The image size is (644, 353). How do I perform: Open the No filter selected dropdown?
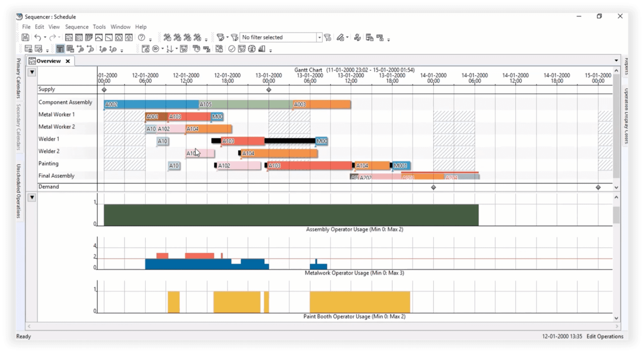281,37
